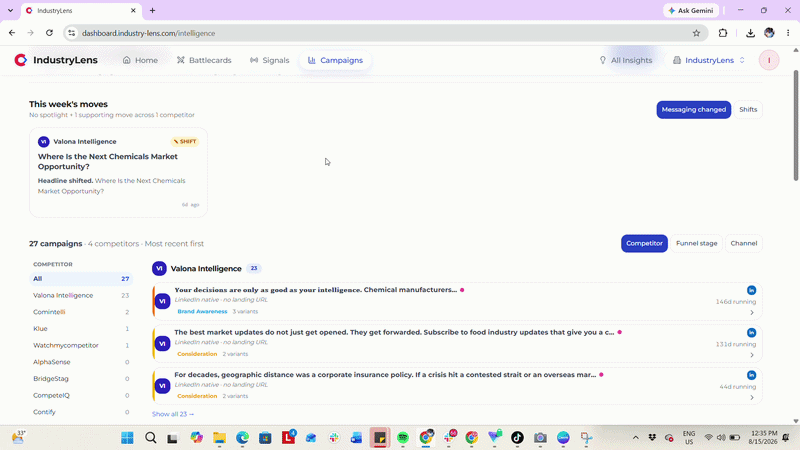Click the IndustryLens logo icon
This screenshot has height=450, width=800.
point(20,60)
